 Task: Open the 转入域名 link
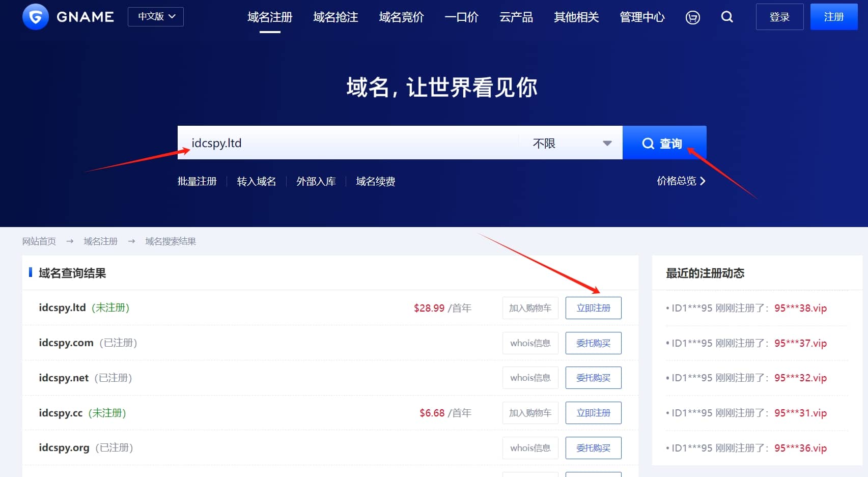coord(257,181)
